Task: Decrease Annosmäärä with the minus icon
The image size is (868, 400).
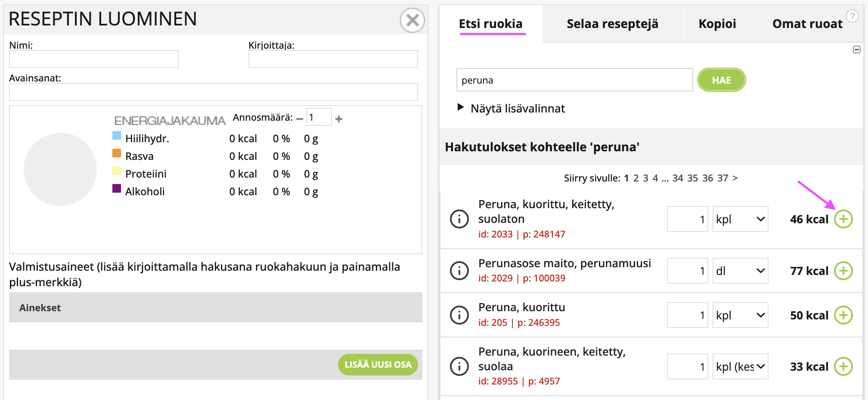Action: pos(301,119)
